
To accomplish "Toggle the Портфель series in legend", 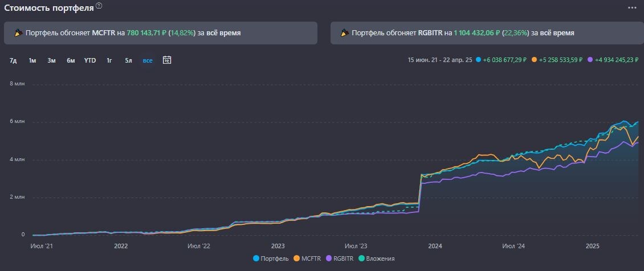I will 271,258.
